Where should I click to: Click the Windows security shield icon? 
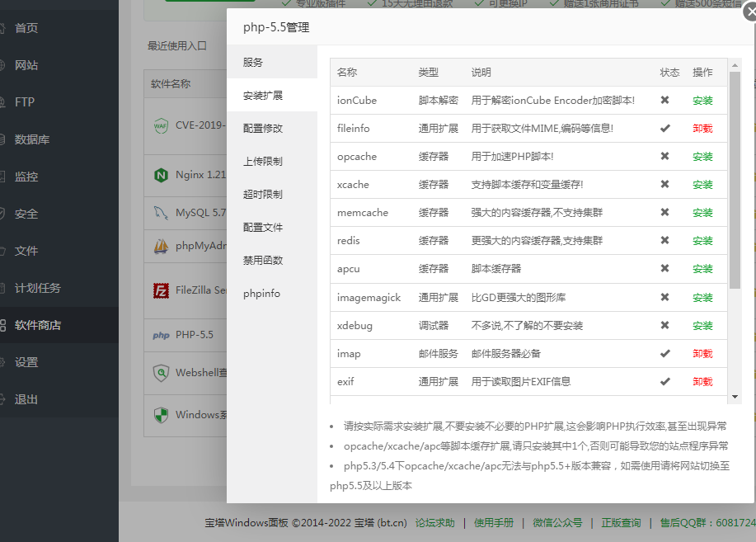pyautogui.click(x=161, y=415)
